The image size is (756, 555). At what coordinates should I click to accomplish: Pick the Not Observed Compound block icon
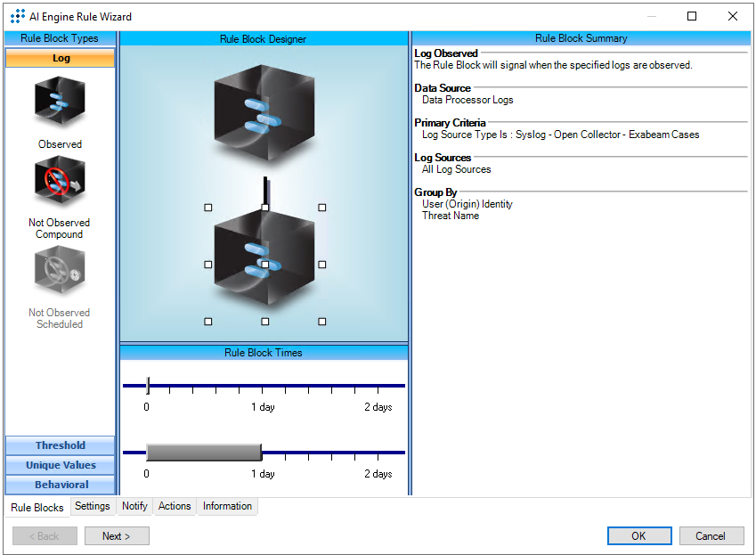pos(60,181)
